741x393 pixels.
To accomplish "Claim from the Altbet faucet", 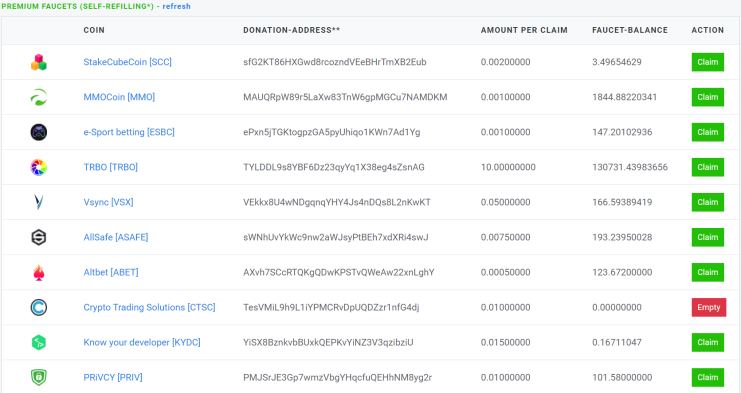I will click(707, 272).
